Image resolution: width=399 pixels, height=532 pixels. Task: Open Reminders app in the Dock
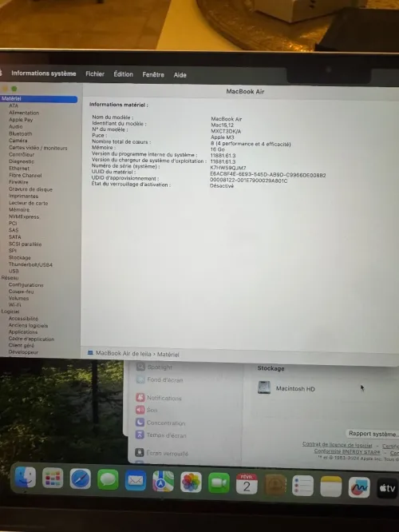[302, 486]
